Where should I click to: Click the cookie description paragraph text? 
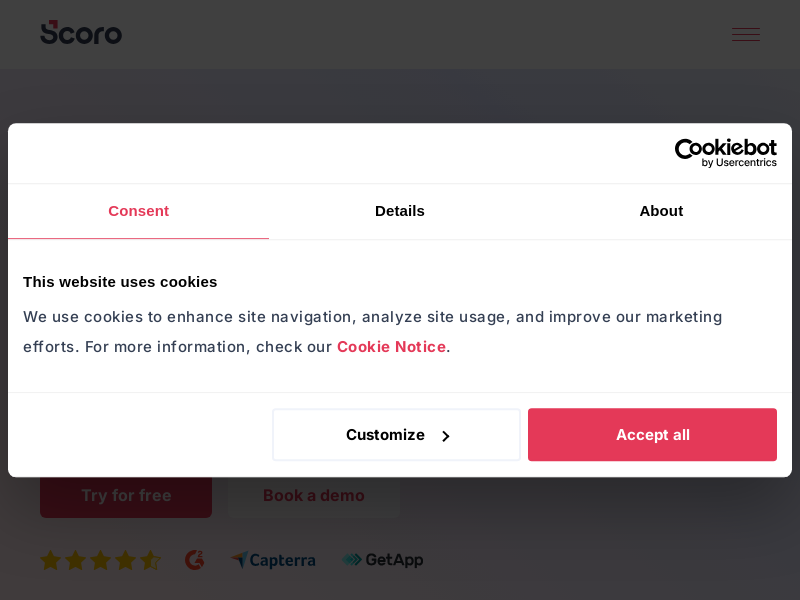tap(372, 317)
